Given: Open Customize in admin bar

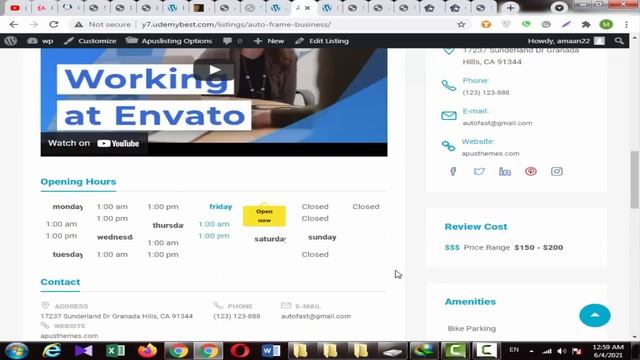Looking at the screenshot, I should coord(90,41).
